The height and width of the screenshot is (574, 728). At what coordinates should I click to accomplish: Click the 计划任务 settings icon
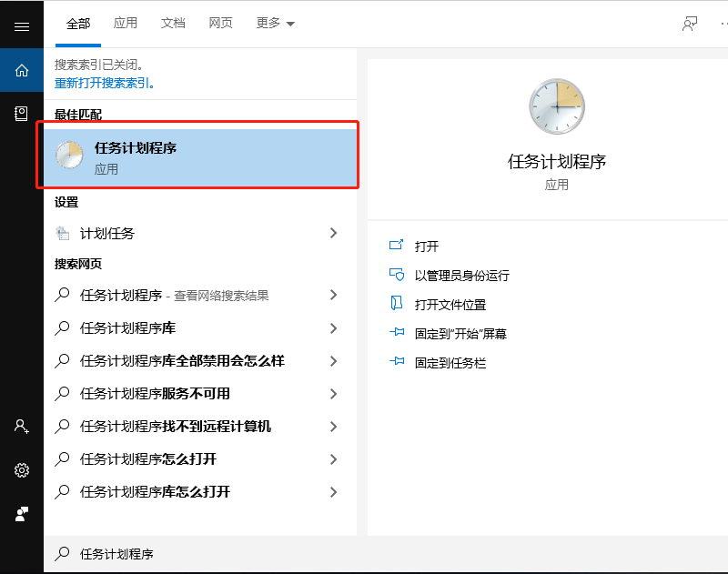63,233
